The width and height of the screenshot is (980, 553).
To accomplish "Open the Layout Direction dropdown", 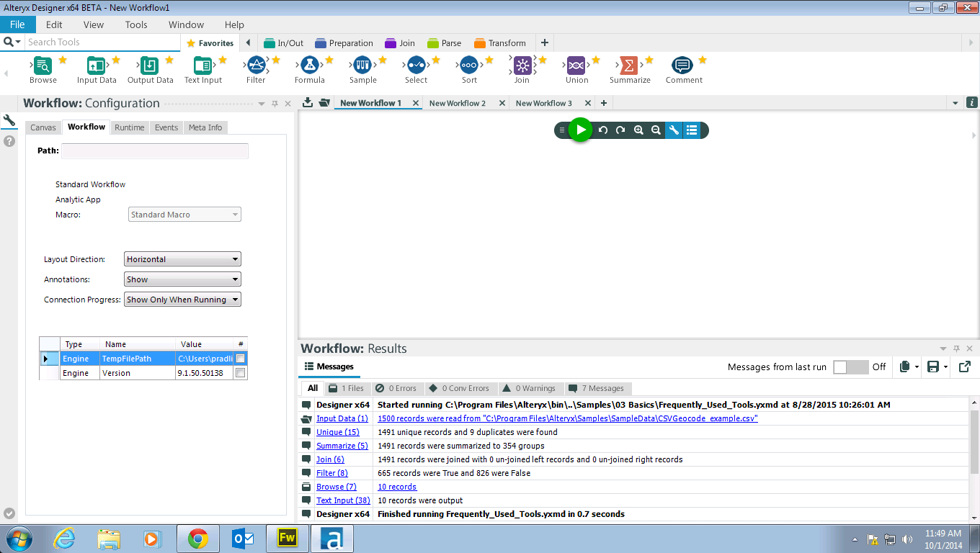I will point(182,259).
